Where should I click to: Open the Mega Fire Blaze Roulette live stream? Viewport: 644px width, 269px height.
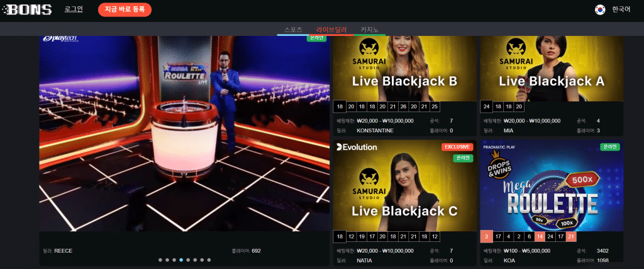184,134
